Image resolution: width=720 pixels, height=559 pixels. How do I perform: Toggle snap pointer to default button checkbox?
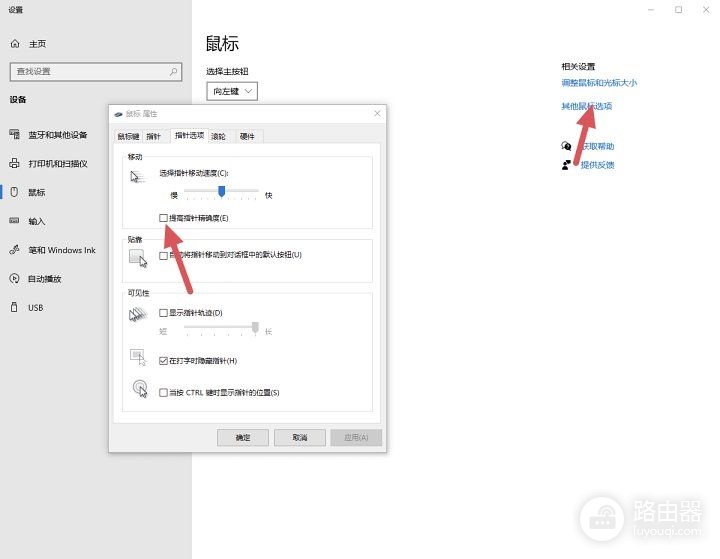163,255
